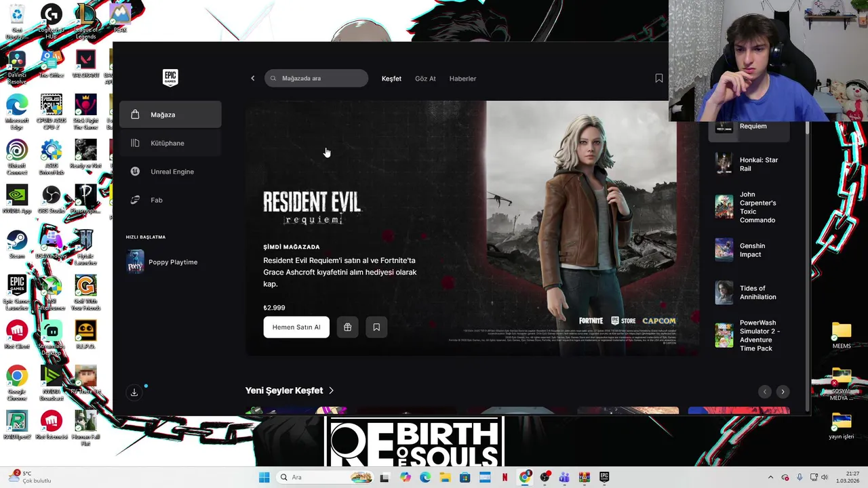Switch to the Haberler tab

pyautogui.click(x=462, y=79)
